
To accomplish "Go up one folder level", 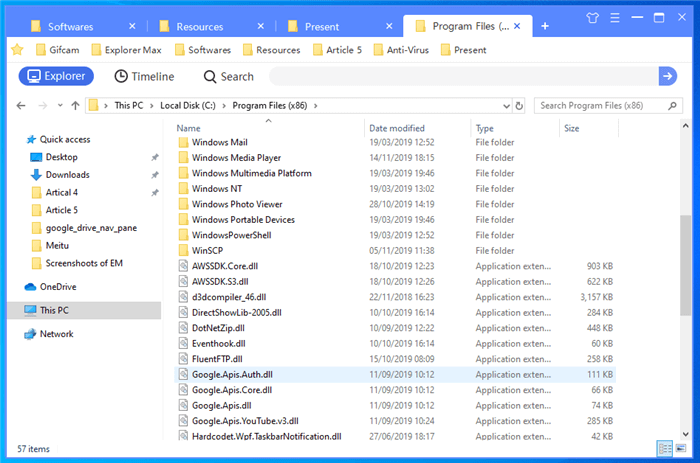I will click(x=75, y=106).
